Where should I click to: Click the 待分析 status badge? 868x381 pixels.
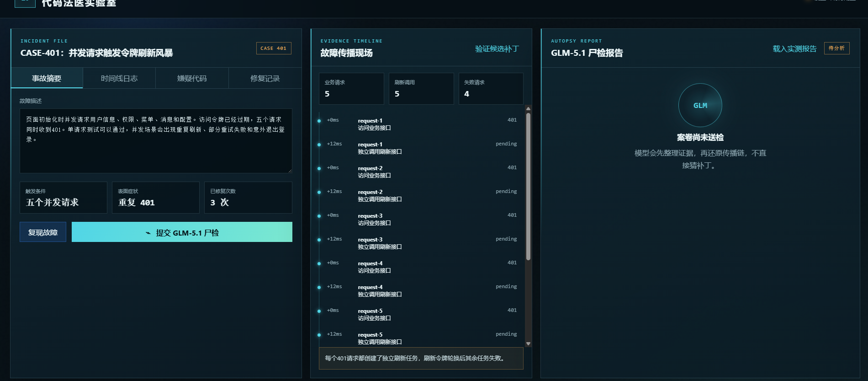[x=836, y=48]
